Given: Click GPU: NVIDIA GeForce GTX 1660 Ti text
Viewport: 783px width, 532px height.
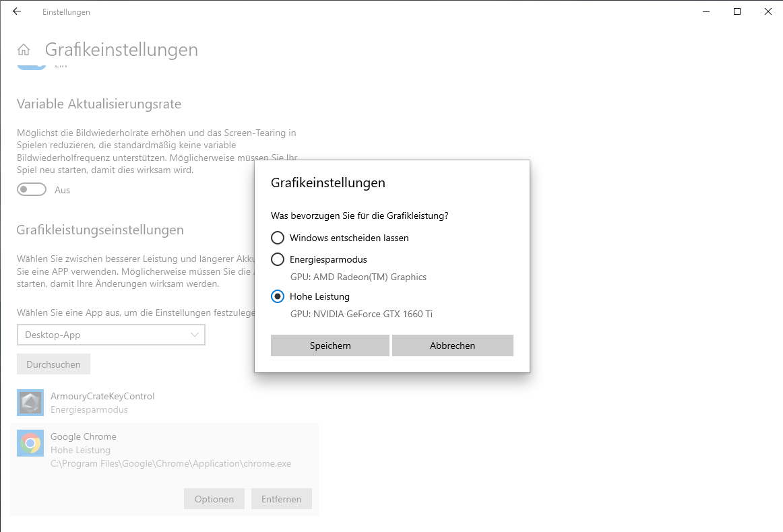Looking at the screenshot, I should click(362, 314).
